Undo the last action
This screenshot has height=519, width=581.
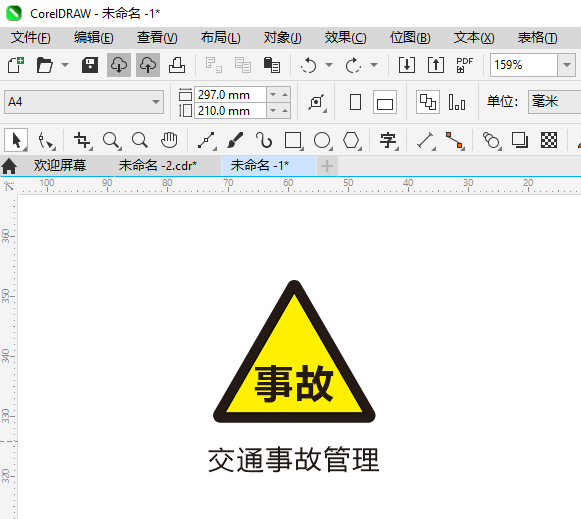[x=308, y=65]
